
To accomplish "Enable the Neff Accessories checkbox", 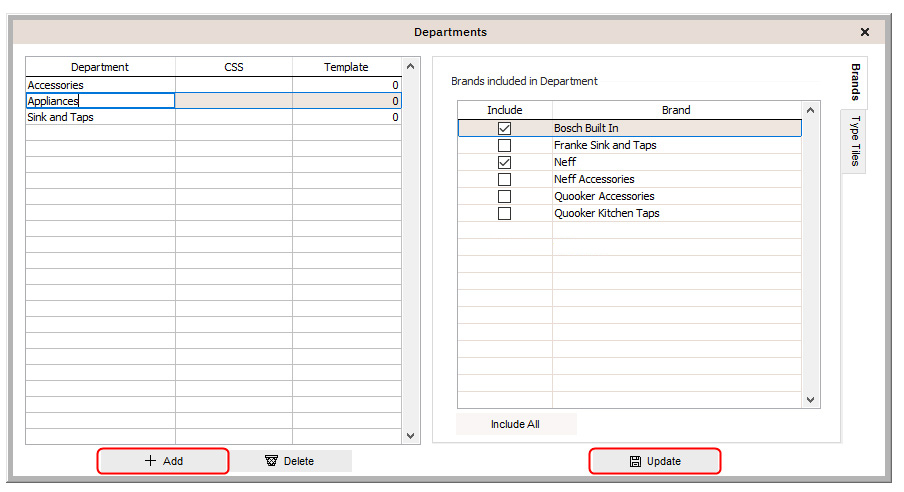I will 504,179.
